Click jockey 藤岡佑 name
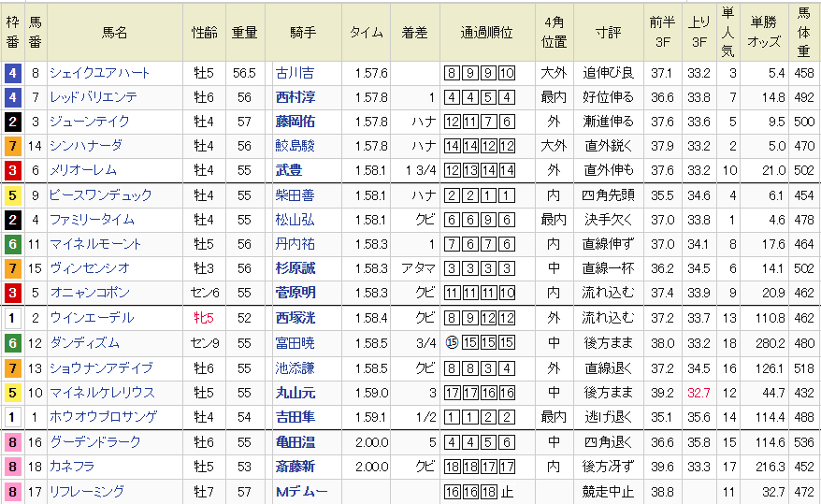 coord(295,122)
